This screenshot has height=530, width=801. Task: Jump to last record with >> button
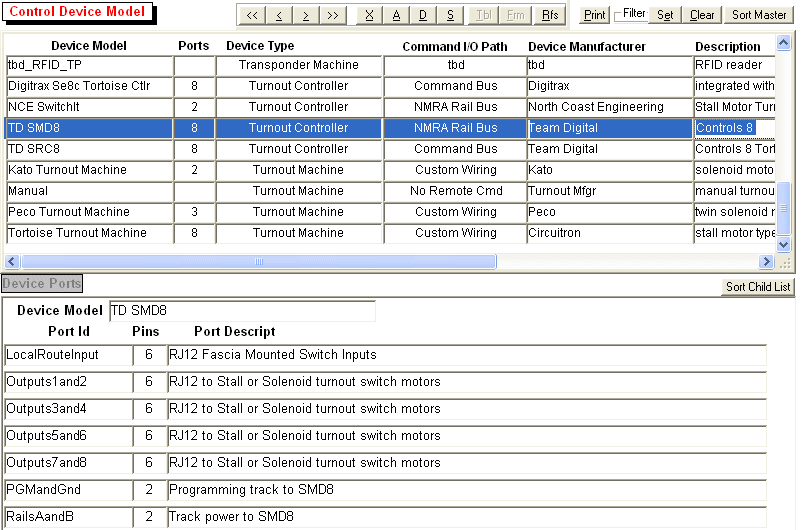coord(333,15)
